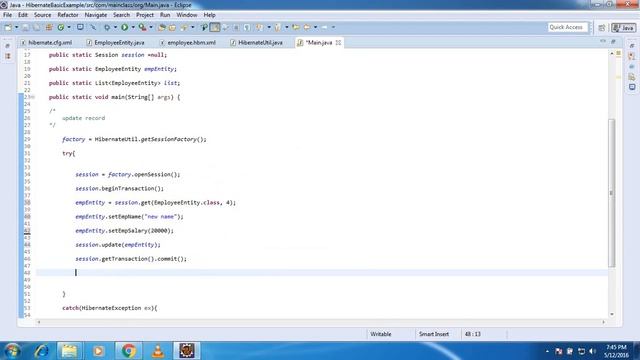The image size is (640, 360).
Task: Click the Next Annotation icon
Action: pos(259,27)
